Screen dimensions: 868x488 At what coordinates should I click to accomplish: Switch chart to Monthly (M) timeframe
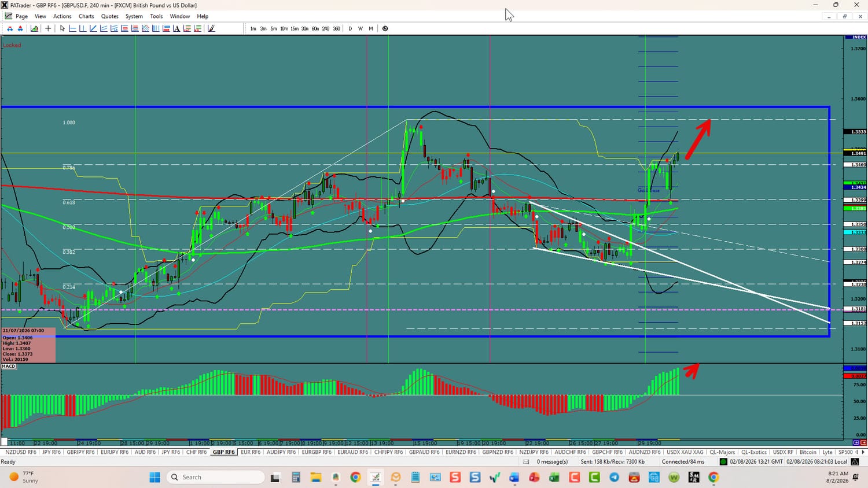[x=371, y=28]
